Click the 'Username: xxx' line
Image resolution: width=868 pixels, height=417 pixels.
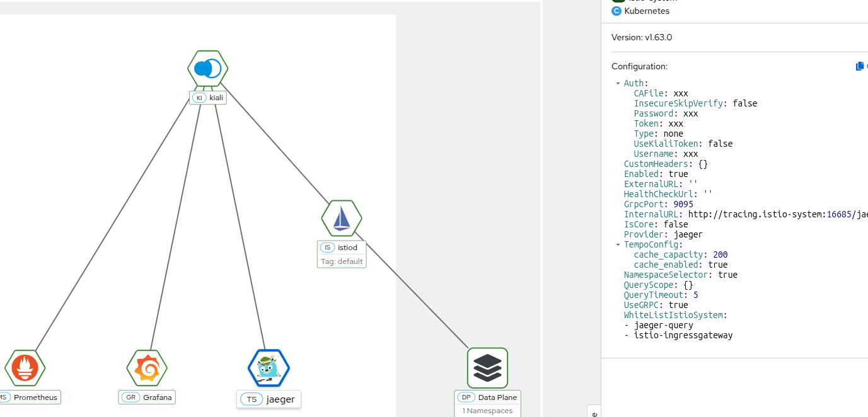click(x=666, y=154)
